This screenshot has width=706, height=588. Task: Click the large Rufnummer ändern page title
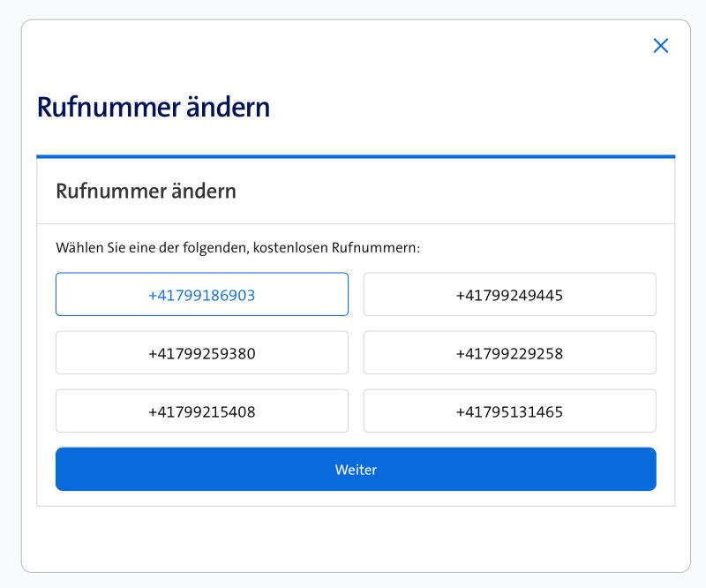click(x=154, y=107)
